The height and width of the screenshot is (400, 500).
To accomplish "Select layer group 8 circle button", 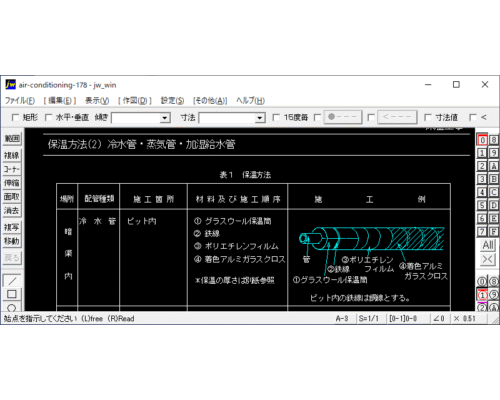I will pos(494,282).
